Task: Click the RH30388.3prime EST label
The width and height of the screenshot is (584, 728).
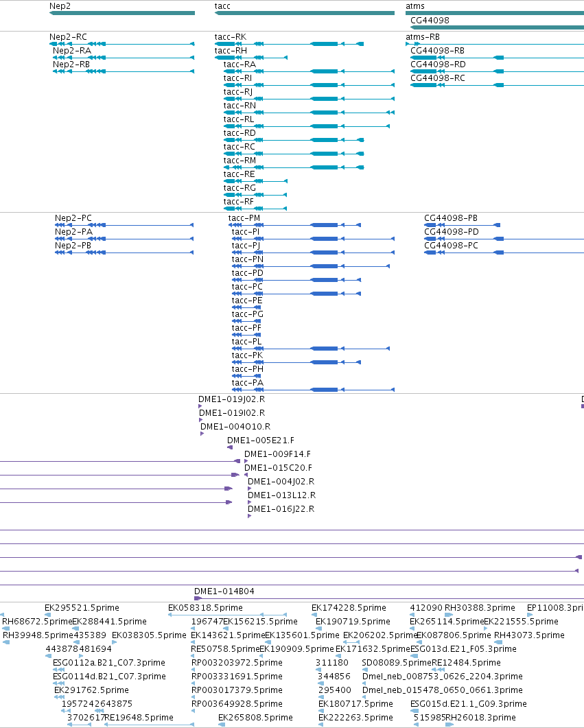Action: click(480, 607)
